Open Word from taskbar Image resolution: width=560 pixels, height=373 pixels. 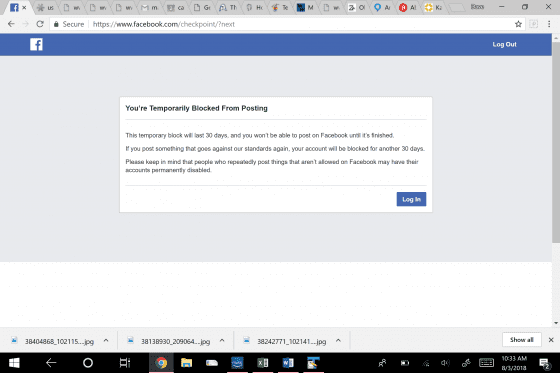click(288, 363)
